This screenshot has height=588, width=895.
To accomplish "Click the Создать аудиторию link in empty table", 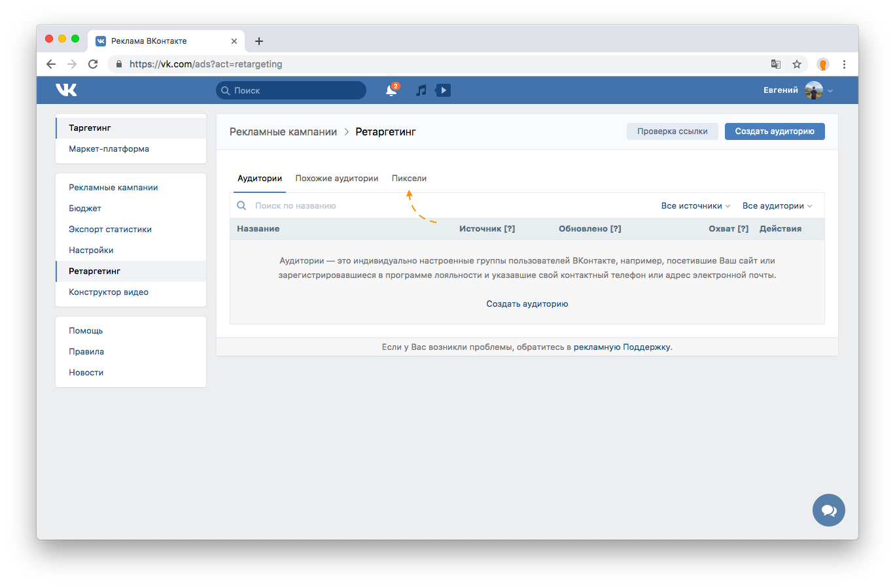I will click(x=527, y=304).
